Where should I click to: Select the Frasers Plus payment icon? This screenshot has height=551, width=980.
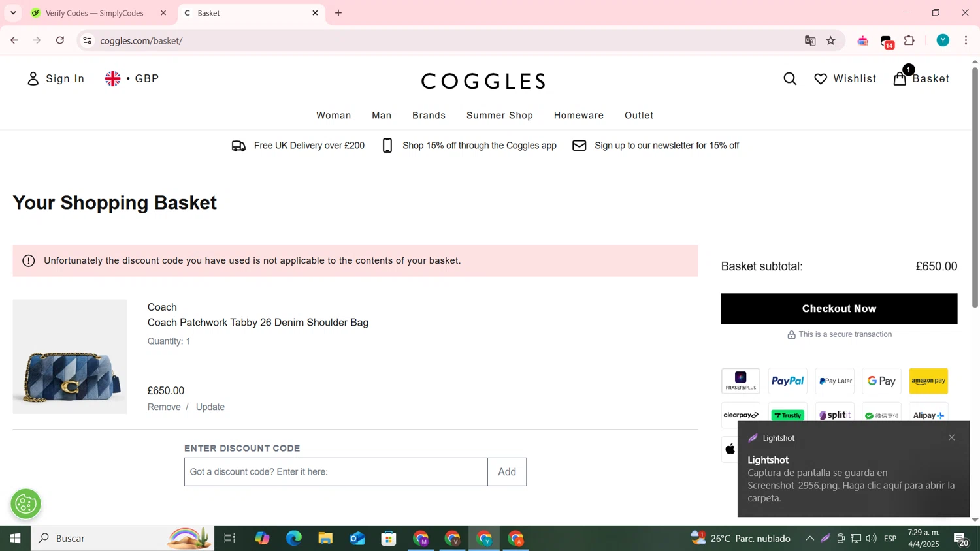coord(741,381)
